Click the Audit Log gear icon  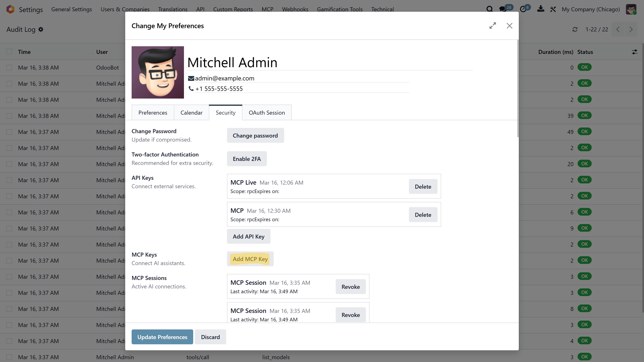click(x=41, y=30)
